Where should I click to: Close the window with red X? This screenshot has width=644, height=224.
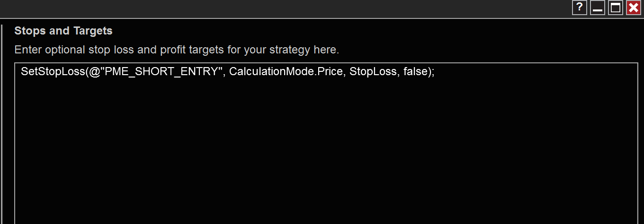coord(634,8)
